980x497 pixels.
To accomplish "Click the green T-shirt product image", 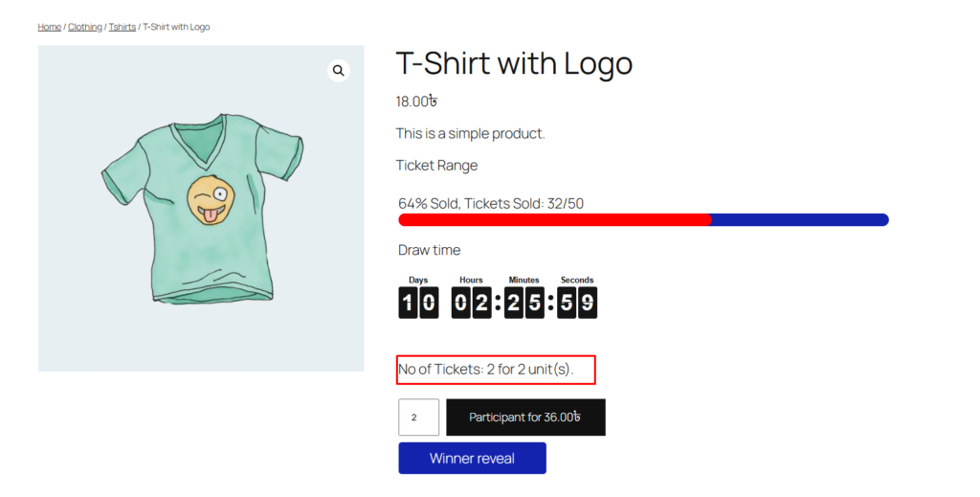I will (x=202, y=208).
